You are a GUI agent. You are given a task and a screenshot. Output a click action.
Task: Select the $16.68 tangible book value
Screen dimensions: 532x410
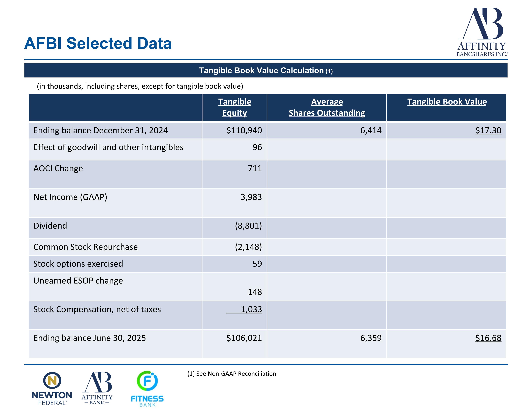click(x=488, y=338)
